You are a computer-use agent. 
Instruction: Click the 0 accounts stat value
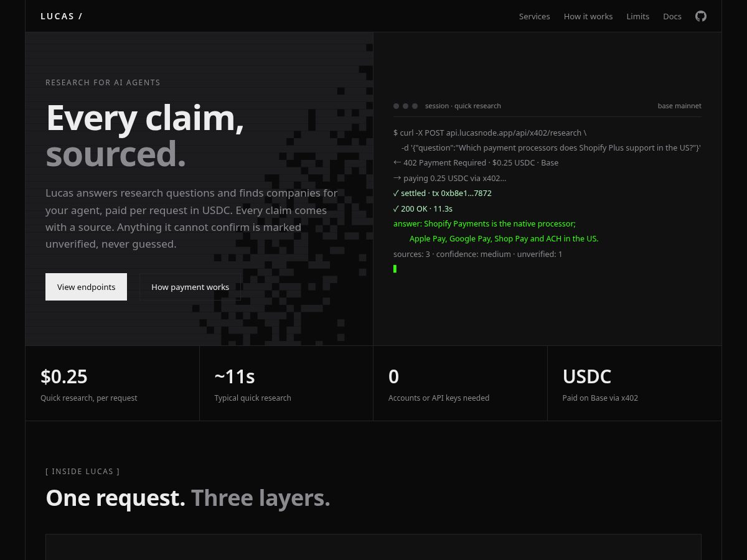coord(393,376)
